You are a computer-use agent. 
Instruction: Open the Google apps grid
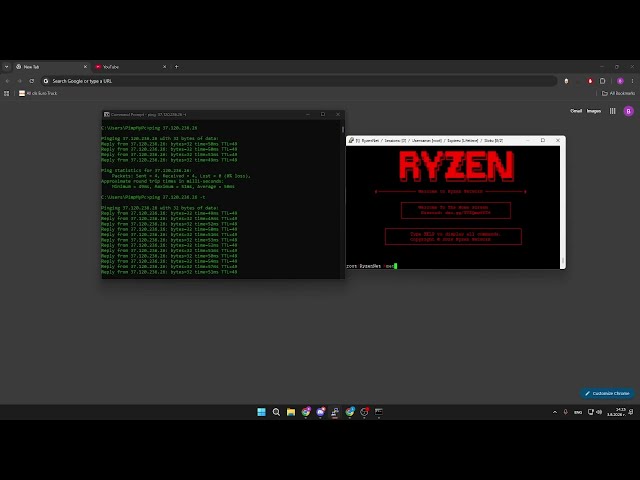click(x=612, y=111)
